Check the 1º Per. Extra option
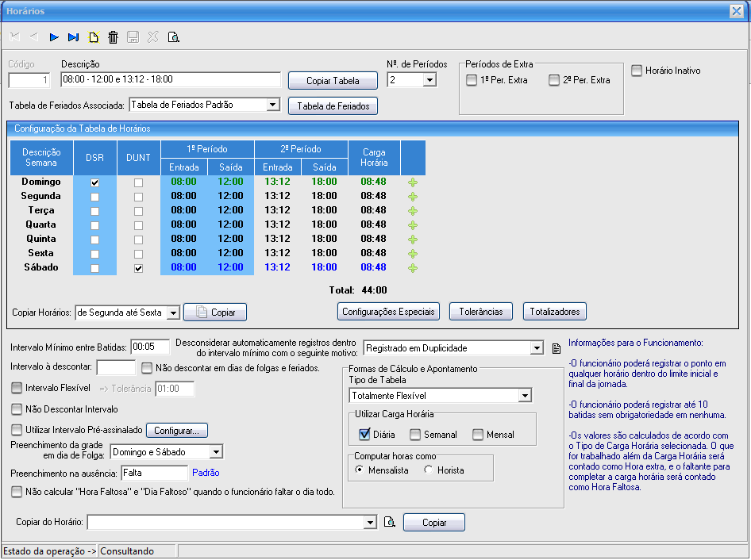Screen dimensions: 751x560 [472, 80]
